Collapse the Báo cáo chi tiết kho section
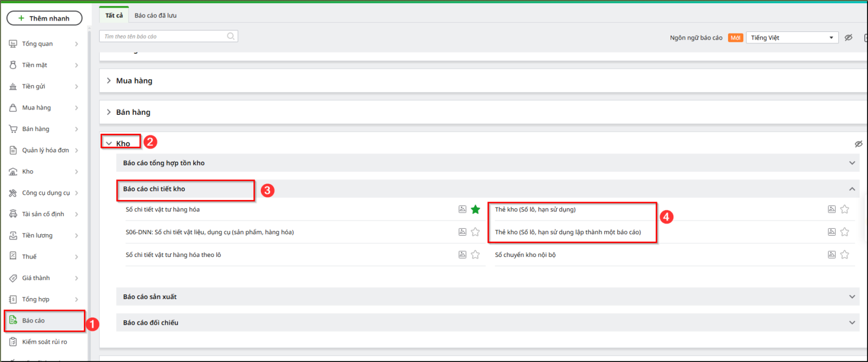868x362 pixels. click(x=852, y=189)
